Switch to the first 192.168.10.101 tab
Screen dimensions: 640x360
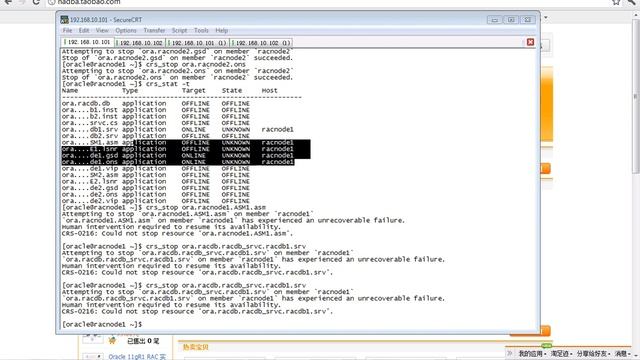click(88, 42)
